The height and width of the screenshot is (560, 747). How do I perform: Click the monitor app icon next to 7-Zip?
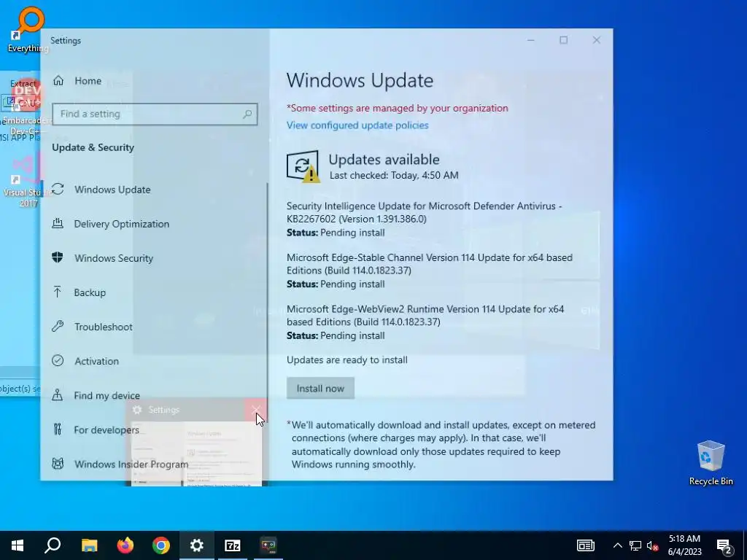coord(268,545)
